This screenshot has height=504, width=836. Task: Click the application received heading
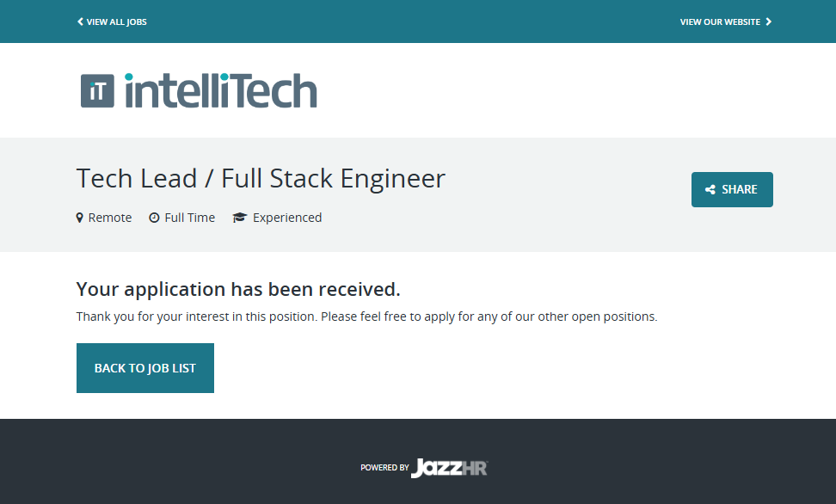pyautogui.click(x=238, y=288)
